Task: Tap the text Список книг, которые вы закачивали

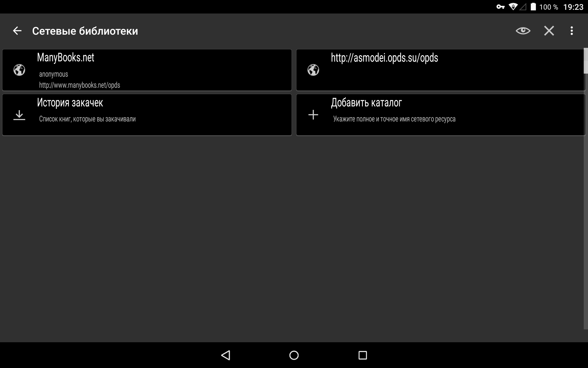Action: (x=87, y=119)
